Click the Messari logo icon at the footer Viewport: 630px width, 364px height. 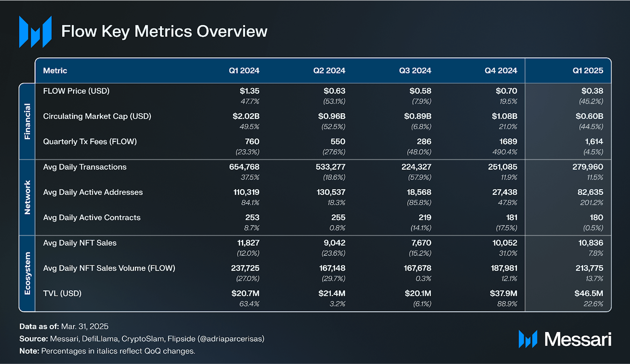pos(528,339)
